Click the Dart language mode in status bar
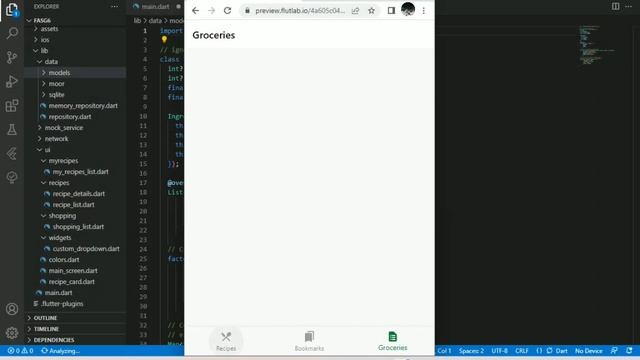 click(561, 351)
